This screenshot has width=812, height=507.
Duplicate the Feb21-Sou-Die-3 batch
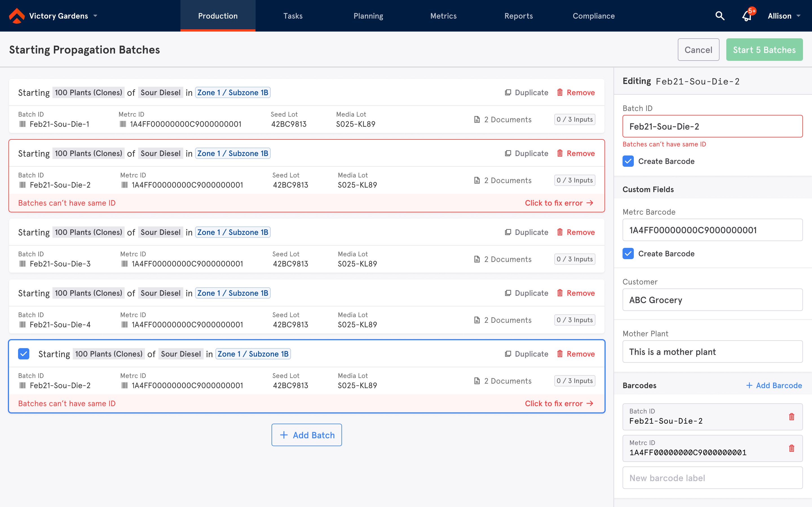526,232
